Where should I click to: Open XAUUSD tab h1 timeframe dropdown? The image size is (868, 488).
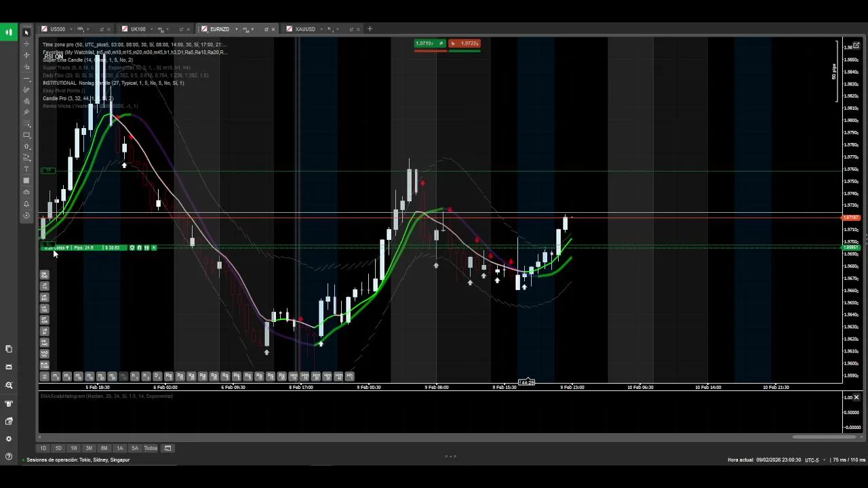point(332,29)
